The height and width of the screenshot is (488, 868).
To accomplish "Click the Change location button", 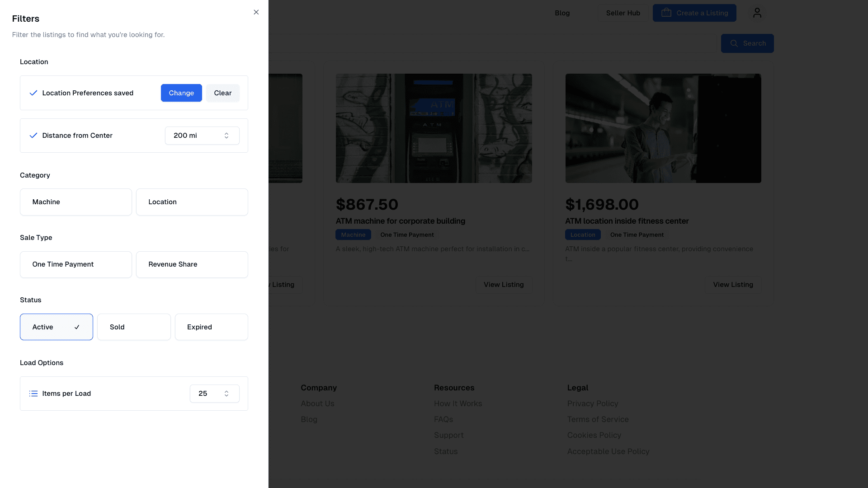I will tap(181, 93).
